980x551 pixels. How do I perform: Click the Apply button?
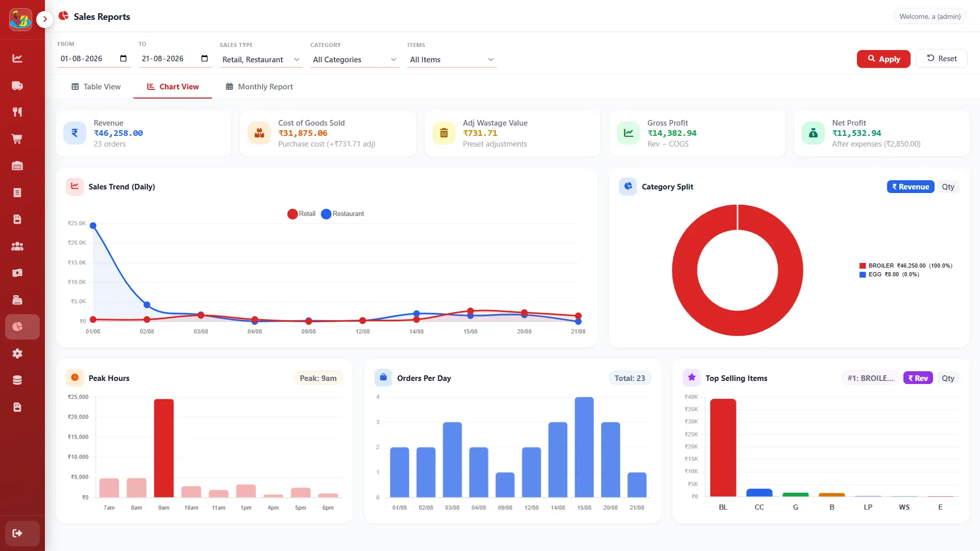point(883,59)
